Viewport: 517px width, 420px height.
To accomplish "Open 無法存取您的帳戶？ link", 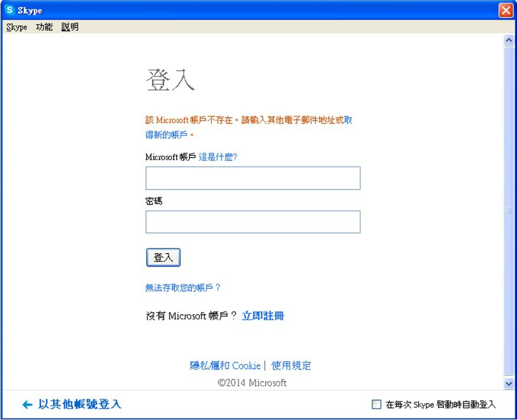I will [183, 288].
